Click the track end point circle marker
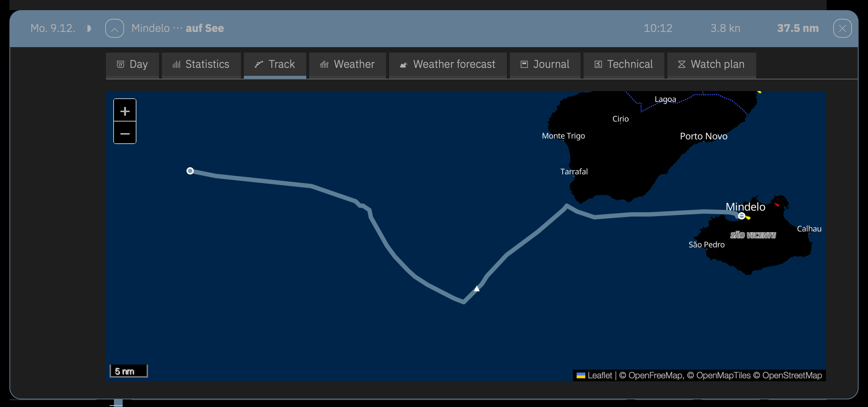The width and height of the screenshot is (868, 407). tap(190, 171)
